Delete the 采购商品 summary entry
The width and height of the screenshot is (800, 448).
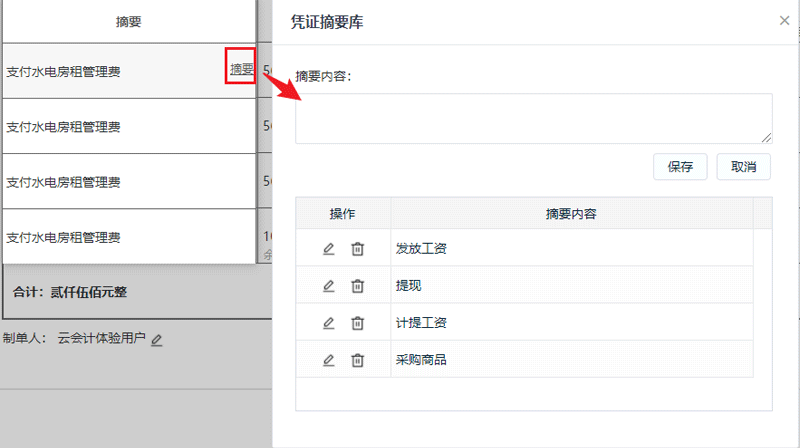358,360
